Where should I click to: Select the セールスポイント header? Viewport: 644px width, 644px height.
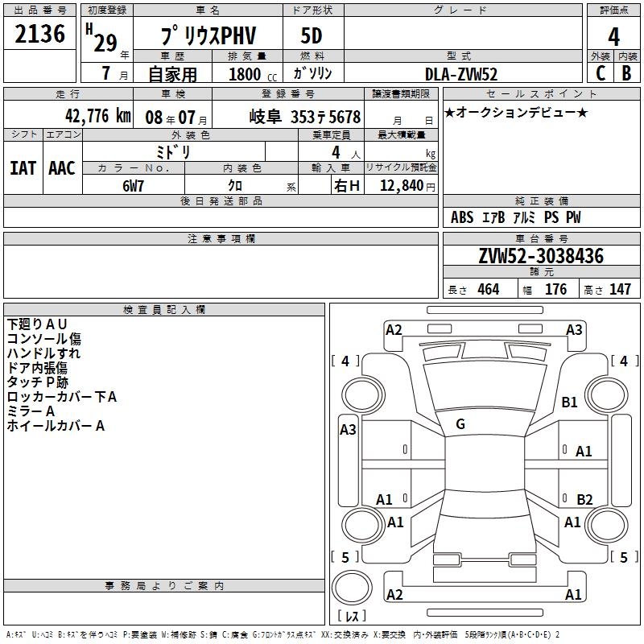(x=541, y=94)
